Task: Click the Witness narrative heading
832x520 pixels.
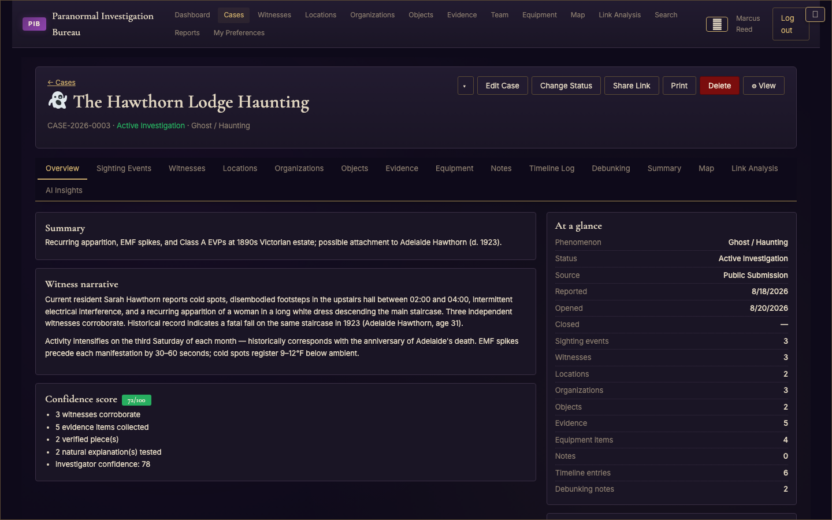Action: [x=82, y=284]
